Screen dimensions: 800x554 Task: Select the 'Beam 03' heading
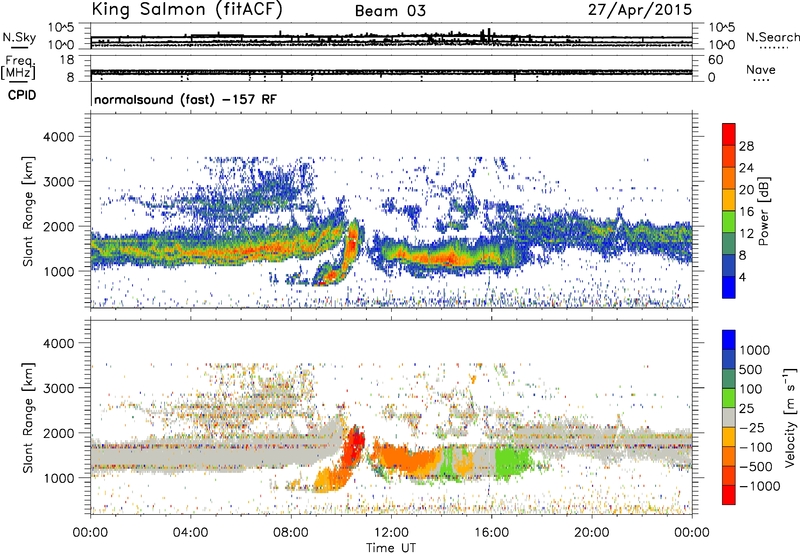pyautogui.click(x=390, y=11)
